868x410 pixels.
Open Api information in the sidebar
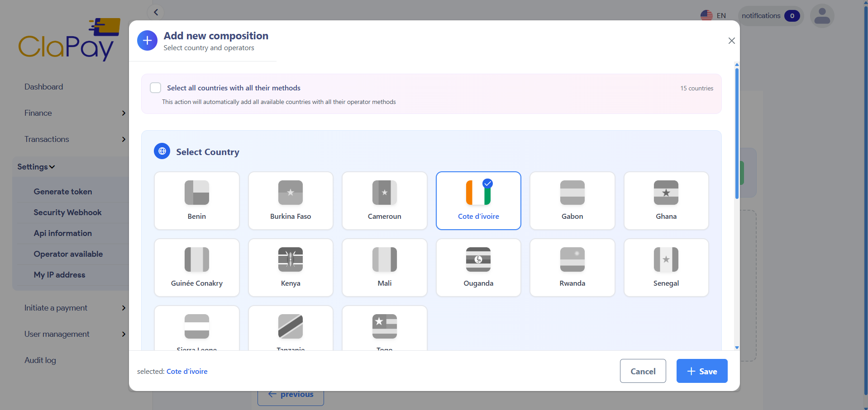pos(63,233)
